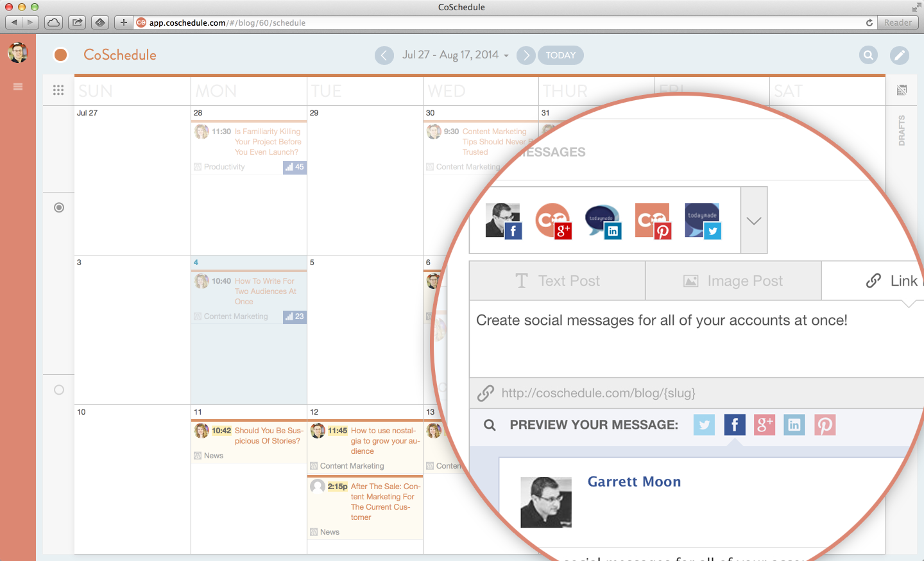This screenshot has height=561, width=924.
Task: Open Safari Reader view
Action: [x=898, y=22]
